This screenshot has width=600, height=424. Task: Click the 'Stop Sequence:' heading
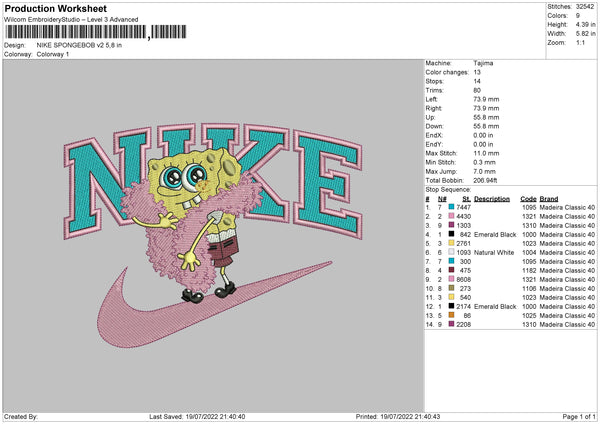448,190
